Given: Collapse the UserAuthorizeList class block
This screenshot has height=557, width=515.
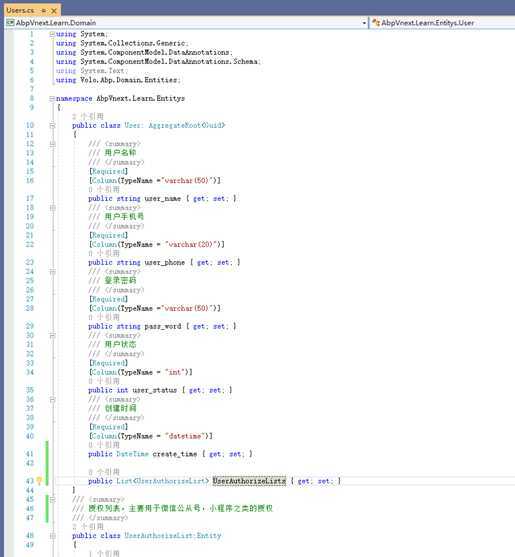Looking at the screenshot, I should pos(53,536).
